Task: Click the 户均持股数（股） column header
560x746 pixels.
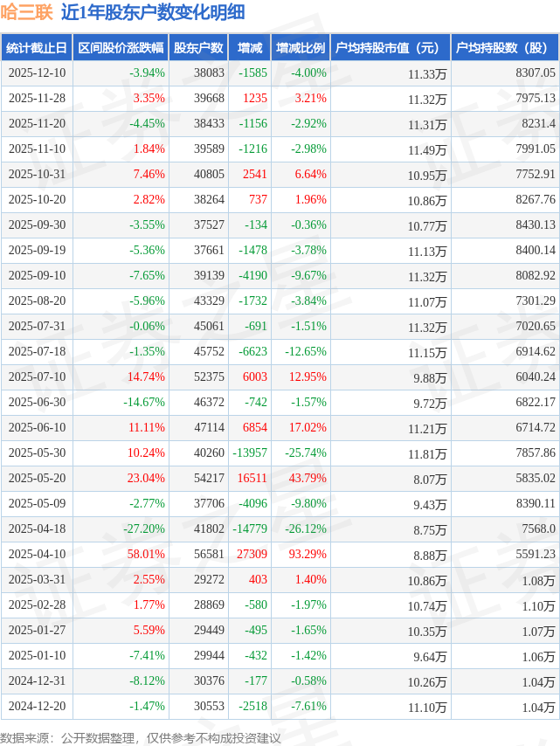Action: coord(506,48)
